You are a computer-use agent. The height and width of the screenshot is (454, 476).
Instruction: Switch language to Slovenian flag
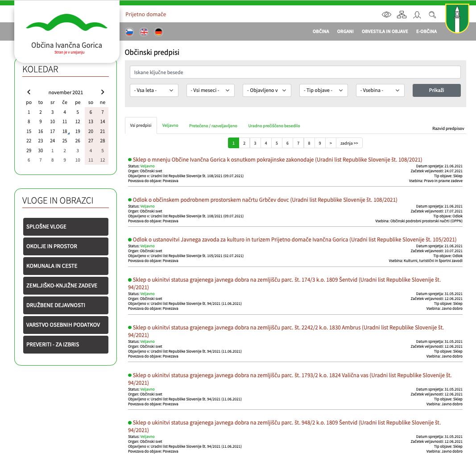pyautogui.click(x=129, y=32)
